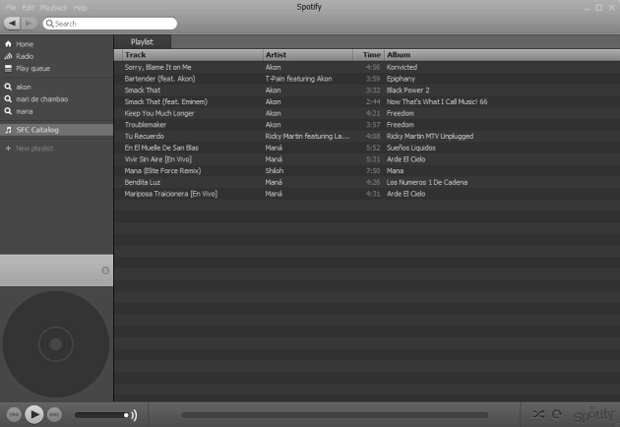Screen dimensions: 620x427
Task: Open the File menu
Action: pos(11,8)
